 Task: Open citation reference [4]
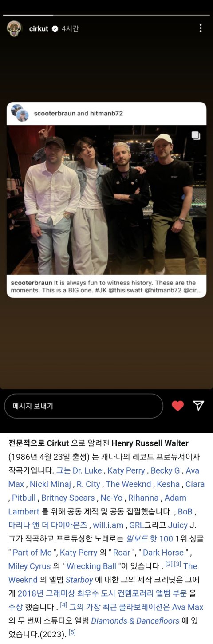tap(64, 605)
